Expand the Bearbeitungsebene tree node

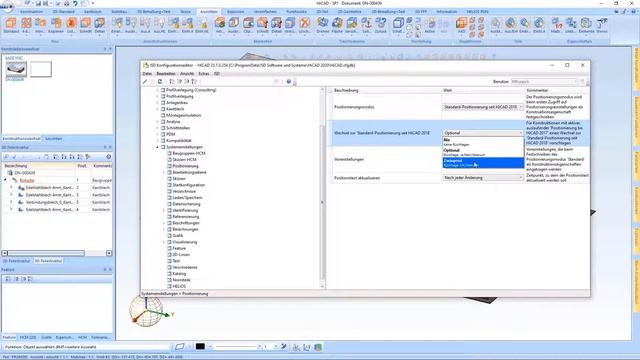click(x=164, y=172)
